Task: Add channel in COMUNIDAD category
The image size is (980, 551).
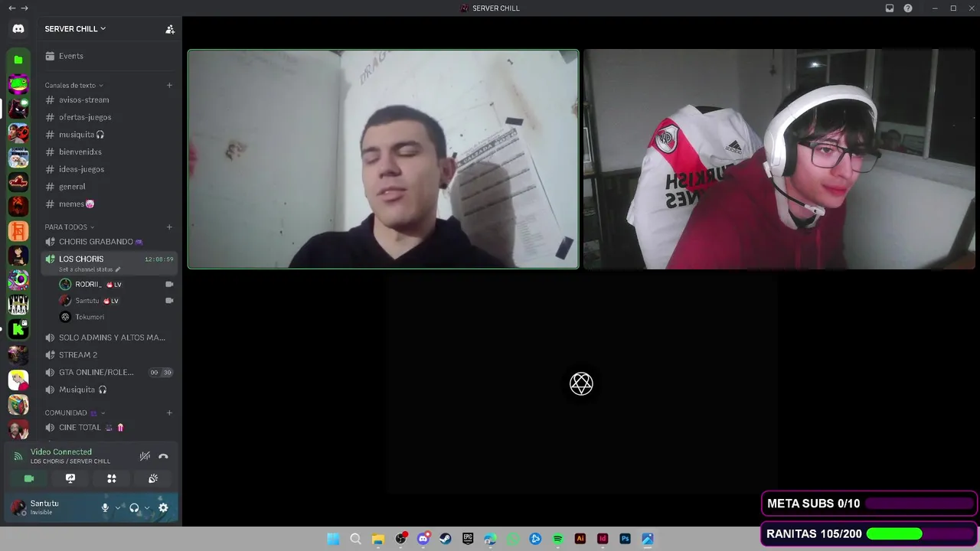Action: (x=169, y=412)
